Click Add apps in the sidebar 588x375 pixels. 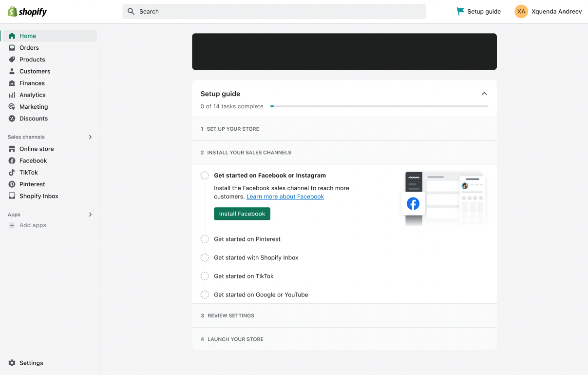tap(33, 225)
